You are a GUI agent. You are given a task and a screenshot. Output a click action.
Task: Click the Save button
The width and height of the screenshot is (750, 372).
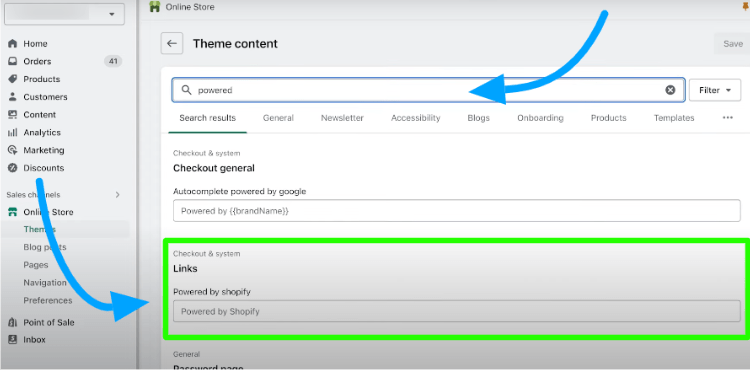[732, 44]
